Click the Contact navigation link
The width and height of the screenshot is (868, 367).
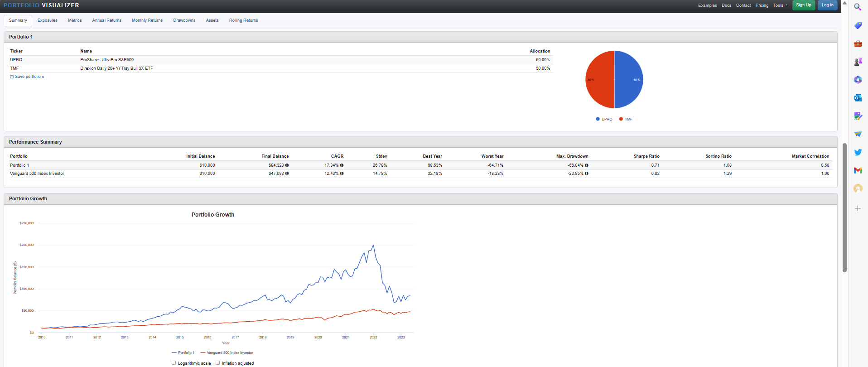pyautogui.click(x=743, y=5)
